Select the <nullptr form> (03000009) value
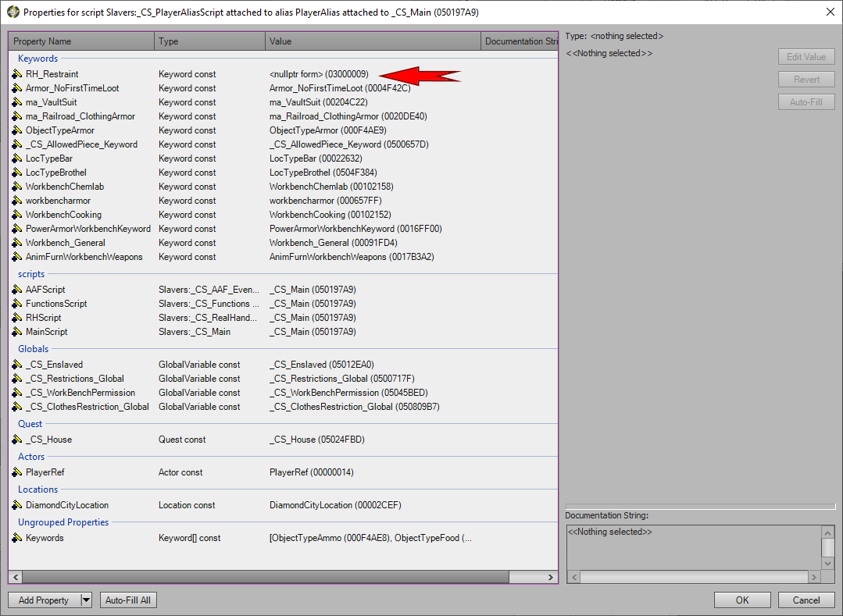 pyautogui.click(x=319, y=74)
